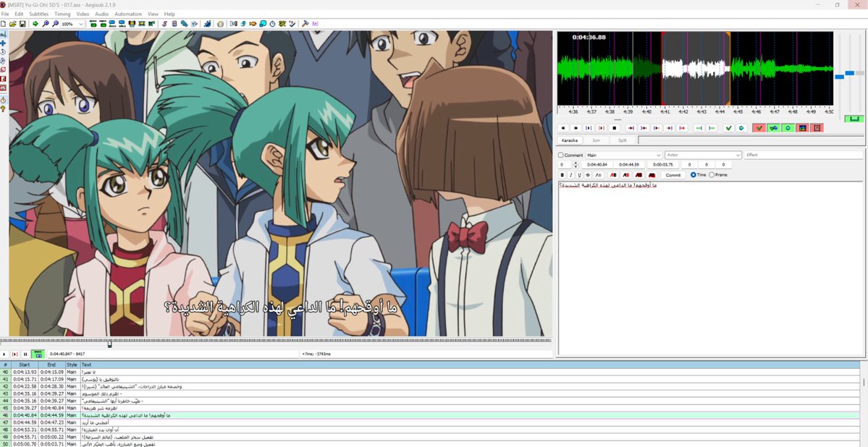Open the Actor dropdown
Image resolution: width=868 pixels, height=447 pixels.
pos(703,156)
